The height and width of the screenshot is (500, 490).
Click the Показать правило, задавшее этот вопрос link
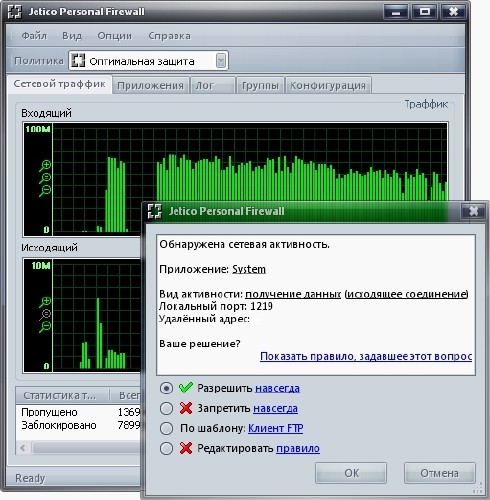pyautogui.click(x=366, y=356)
